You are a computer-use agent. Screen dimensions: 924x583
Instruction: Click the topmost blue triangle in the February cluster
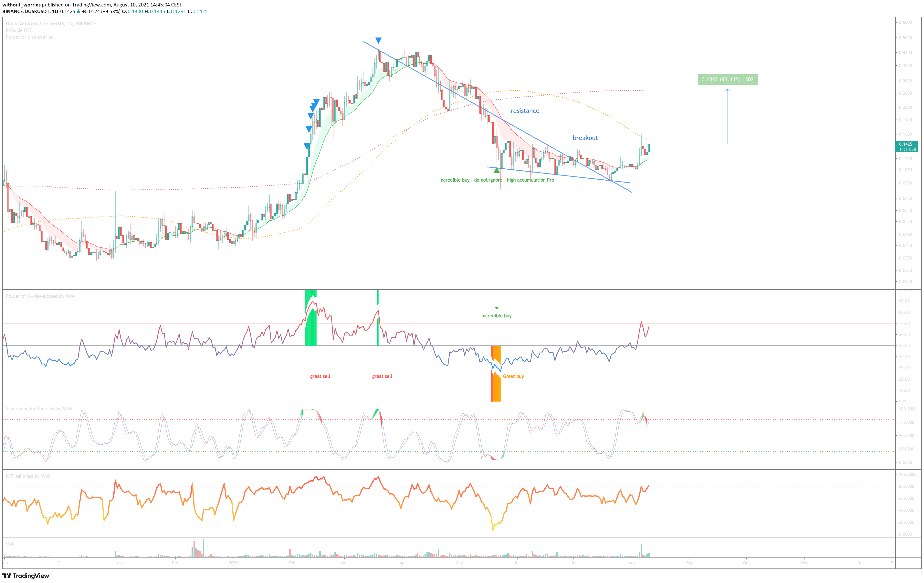tap(316, 102)
